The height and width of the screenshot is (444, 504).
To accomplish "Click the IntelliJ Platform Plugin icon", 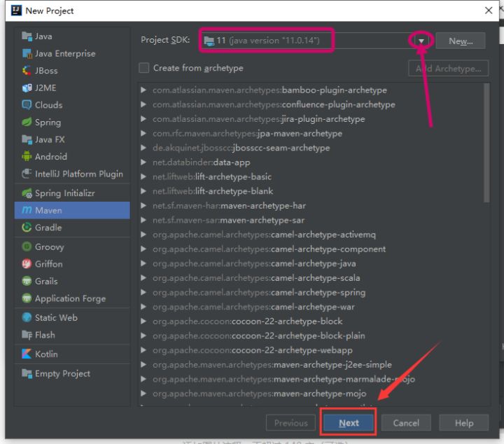I will pos(27,174).
